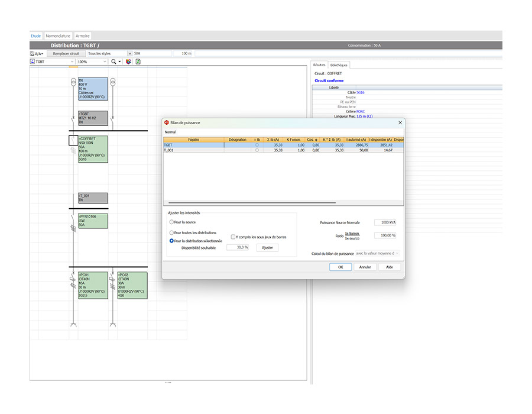The image size is (532, 414).
Task: Switch to the Nomenclature tab
Action: (x=58, y=36)
